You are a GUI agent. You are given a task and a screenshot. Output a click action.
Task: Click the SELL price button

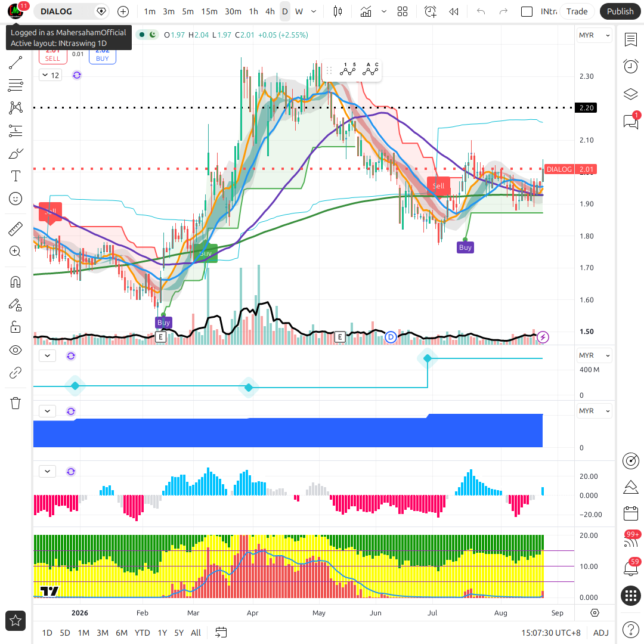[52, 56]
